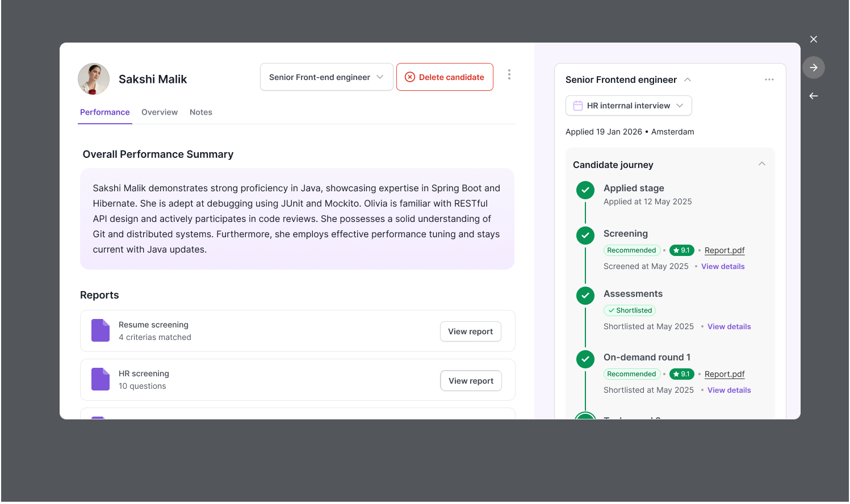Image resolution: width=850 pixels, height=504 pixels.
Task: Click the Screening stage green check icon
Action: tap(585, 236)
